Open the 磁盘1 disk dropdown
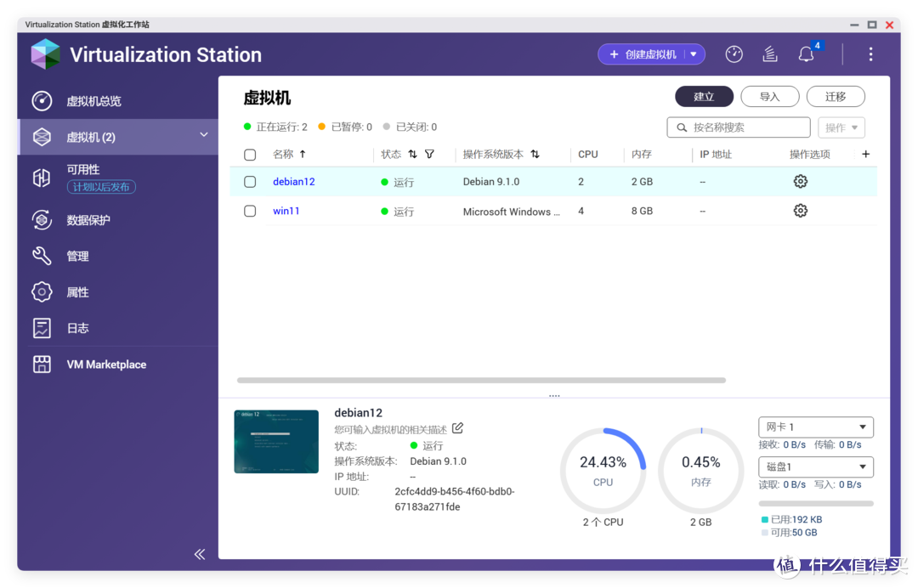 pos(815,466)
